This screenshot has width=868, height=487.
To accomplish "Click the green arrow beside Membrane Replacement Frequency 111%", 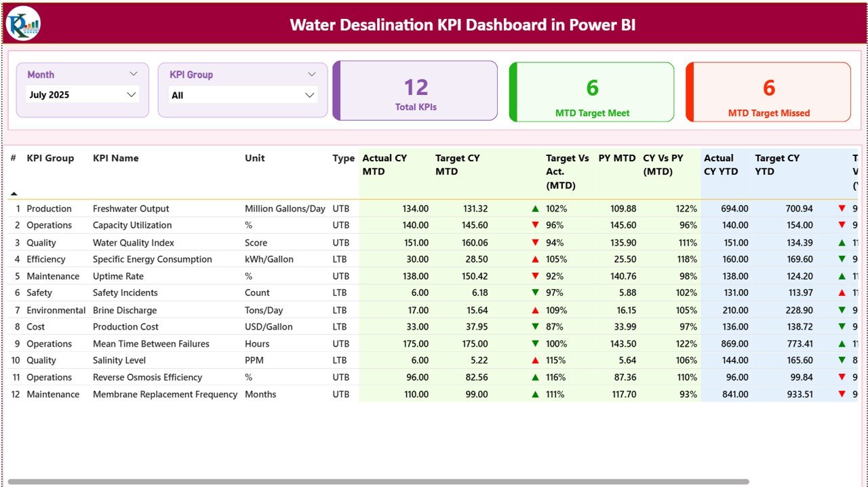I will pos(534,394).
